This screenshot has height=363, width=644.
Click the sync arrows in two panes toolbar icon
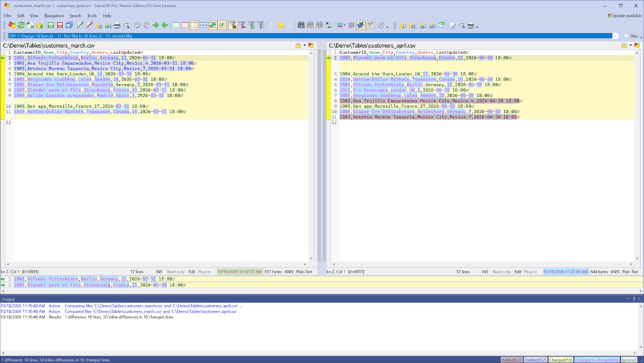click(213, 26)
